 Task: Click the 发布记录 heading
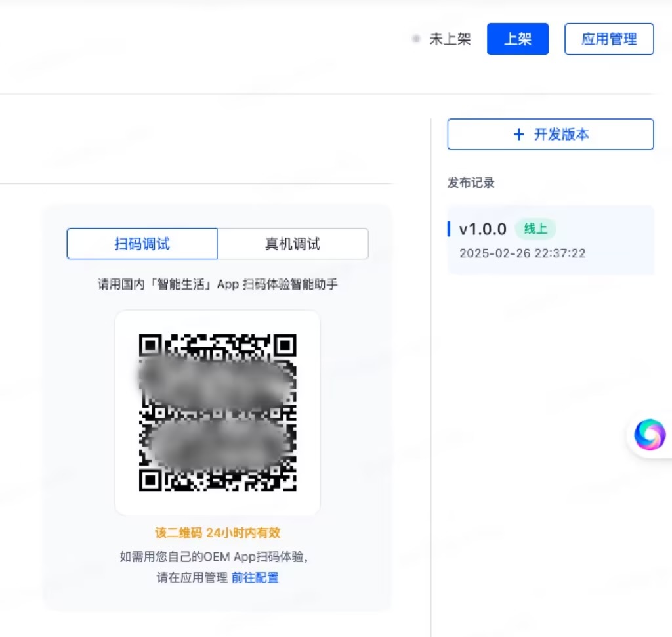tap(471, 183)
